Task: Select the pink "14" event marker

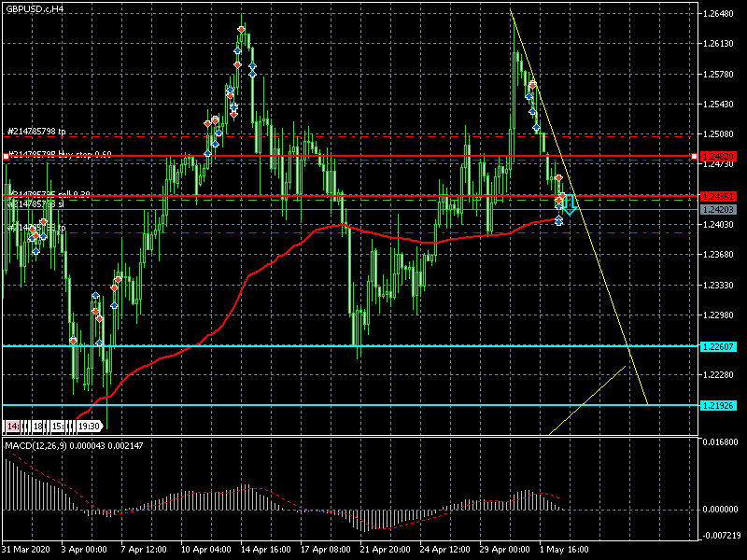Action: 12,426
